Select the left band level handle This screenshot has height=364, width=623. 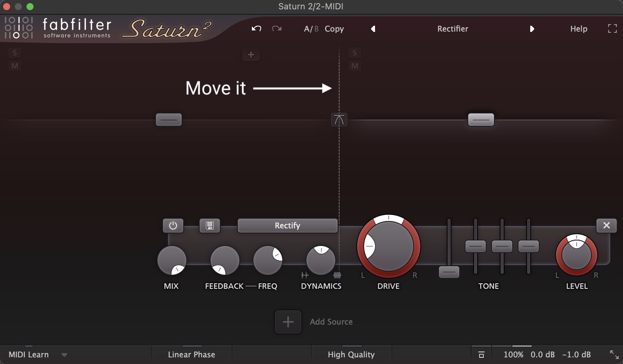tap(169, 120)
